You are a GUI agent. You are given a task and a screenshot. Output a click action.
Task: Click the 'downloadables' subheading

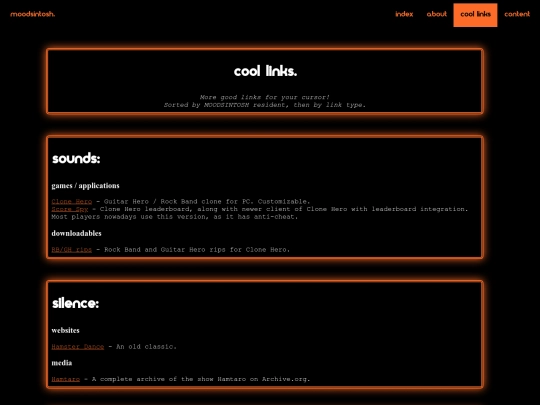click(76, 233)
